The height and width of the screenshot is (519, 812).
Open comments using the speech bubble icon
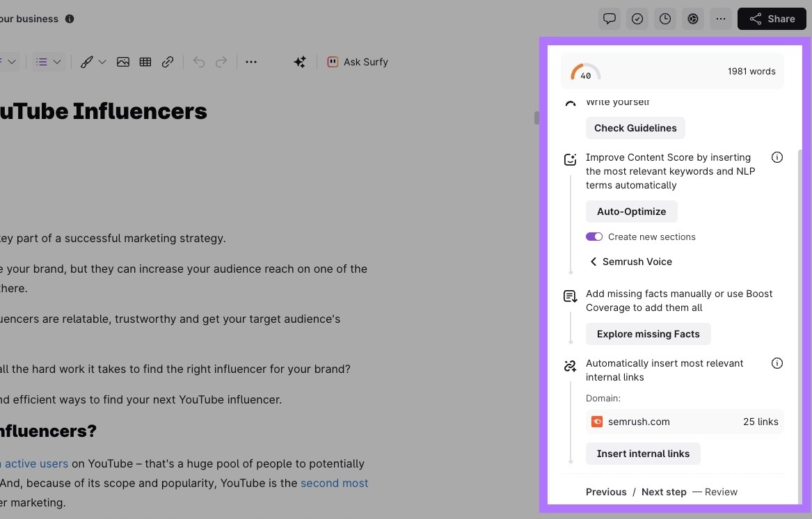coord(610,19)
